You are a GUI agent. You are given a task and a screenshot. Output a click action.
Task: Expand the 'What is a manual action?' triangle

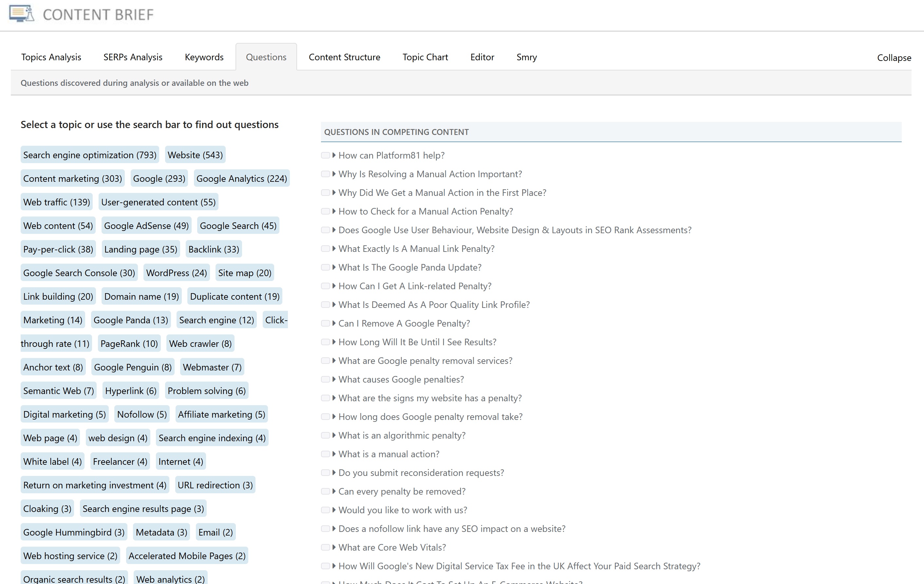coord(334,454)
